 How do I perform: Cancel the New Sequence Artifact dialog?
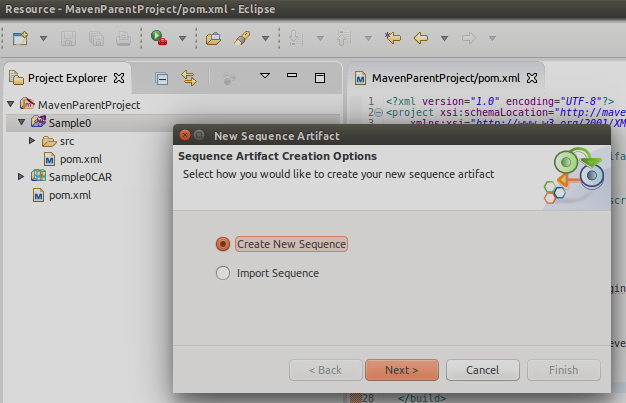[482, 370]
